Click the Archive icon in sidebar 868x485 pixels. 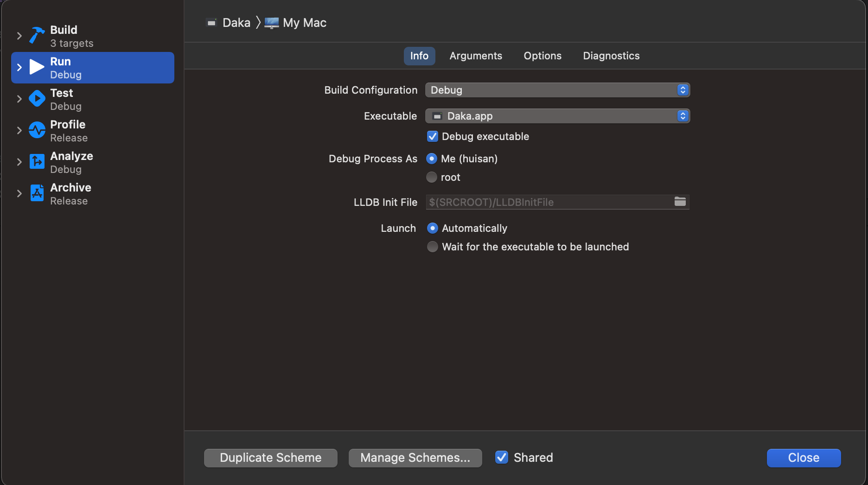37,193
